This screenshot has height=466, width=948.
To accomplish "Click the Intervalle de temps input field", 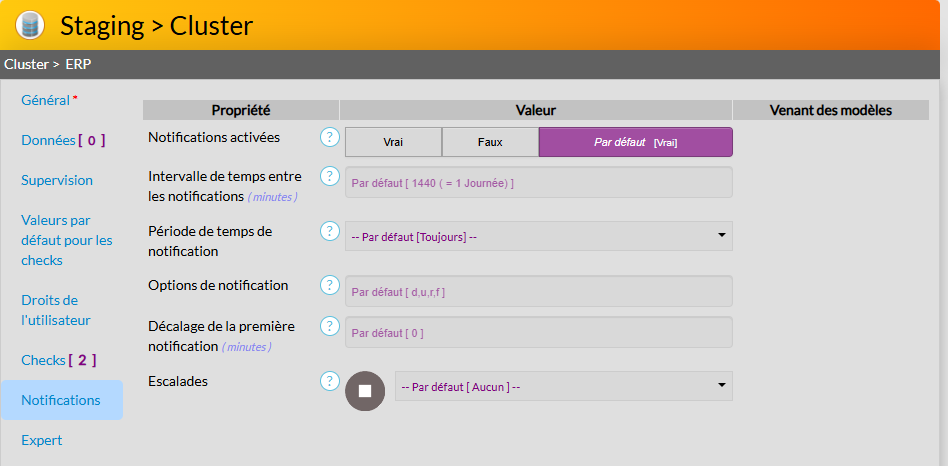I will 538,182.
